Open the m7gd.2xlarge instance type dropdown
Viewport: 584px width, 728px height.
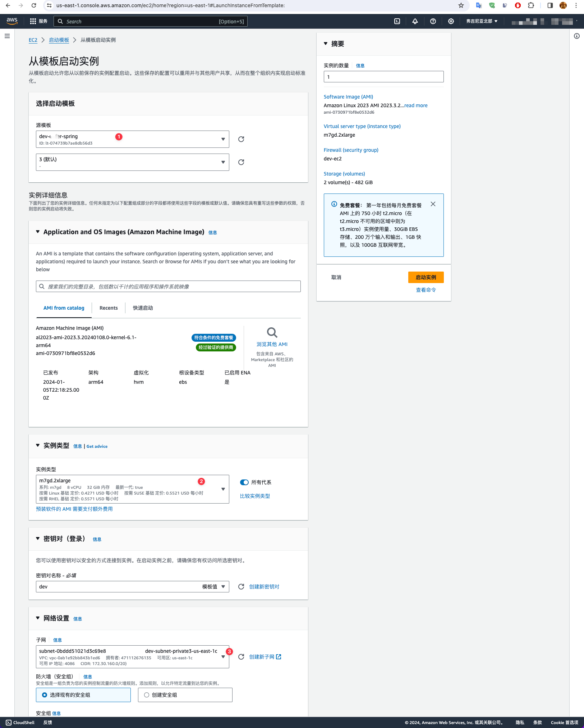tap(133, 489)
